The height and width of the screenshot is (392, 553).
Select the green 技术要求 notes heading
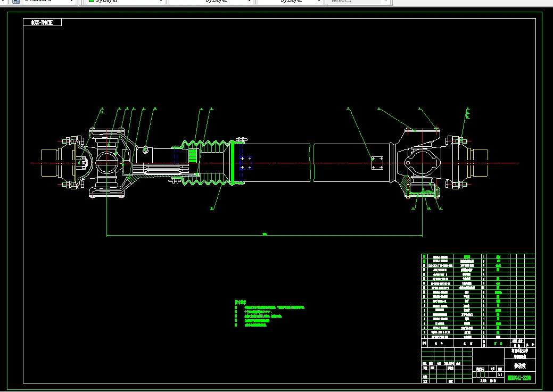click(240, 303)
